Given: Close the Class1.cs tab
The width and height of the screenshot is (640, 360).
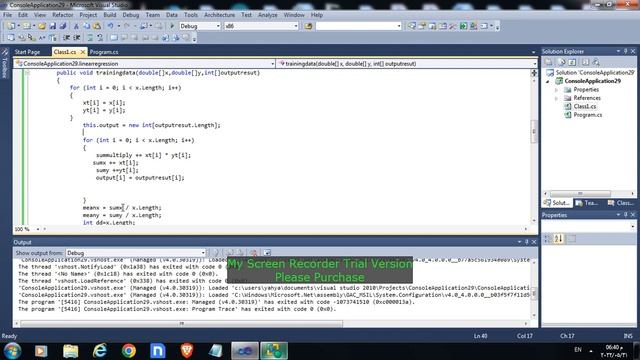Looking at the screenshot, I should pyautogui.click(x=82, y=52).
